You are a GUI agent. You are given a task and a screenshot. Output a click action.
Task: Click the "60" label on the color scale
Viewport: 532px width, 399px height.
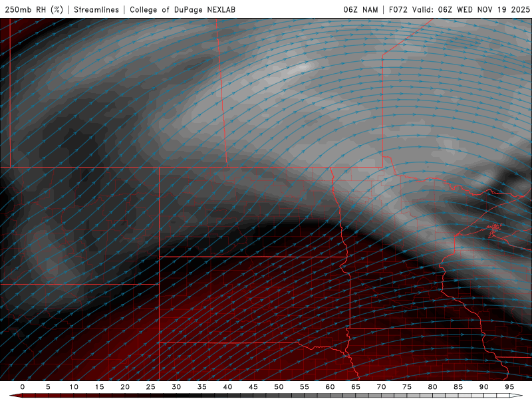click(x=330, y=387)
